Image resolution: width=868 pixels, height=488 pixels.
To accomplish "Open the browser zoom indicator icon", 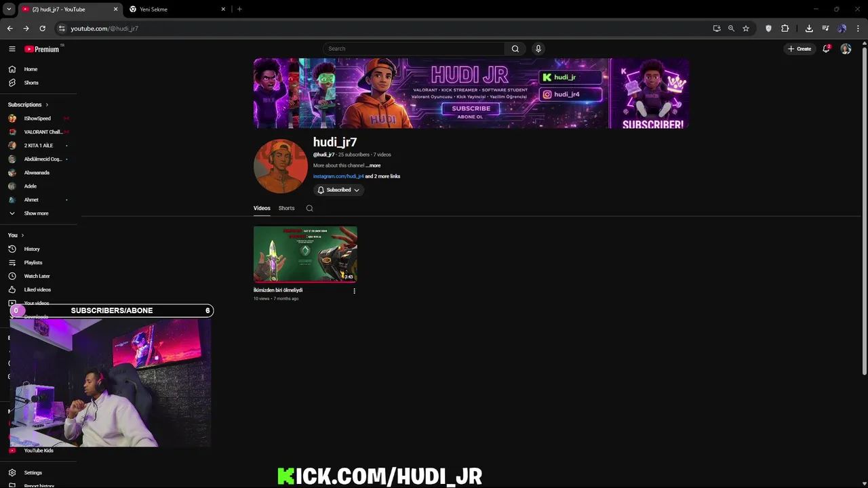I will [731, 28].
